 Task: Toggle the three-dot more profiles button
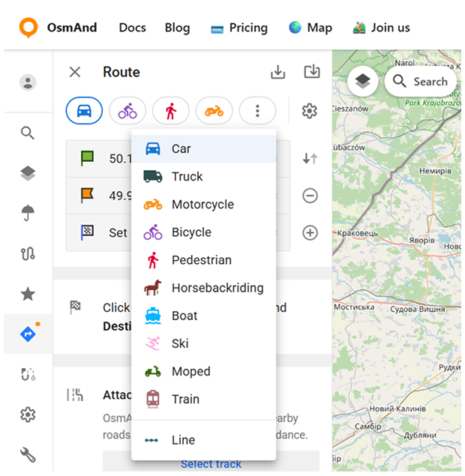click(257, 111)
